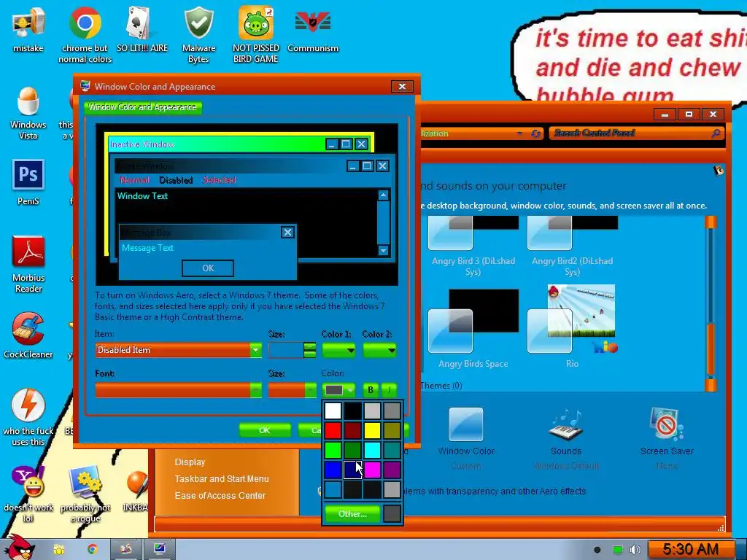Open the 'Malware Bytes' shield icon

tap(198, 34)
